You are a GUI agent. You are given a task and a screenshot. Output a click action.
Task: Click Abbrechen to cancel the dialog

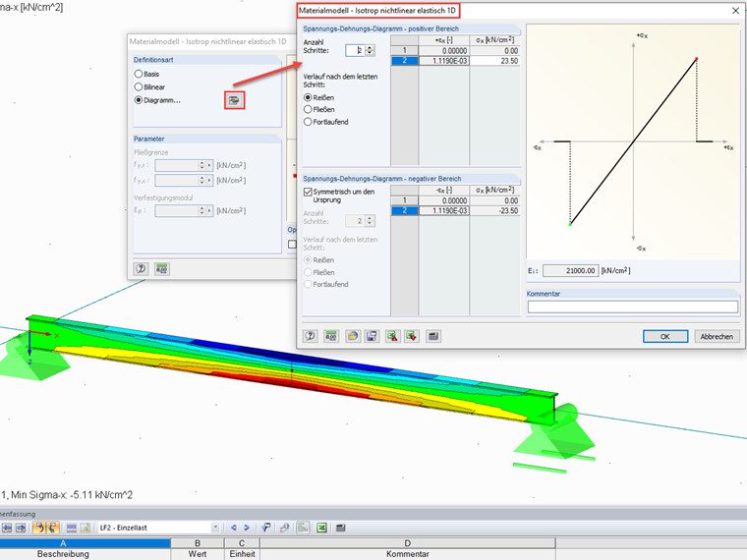tap(717, 336)
